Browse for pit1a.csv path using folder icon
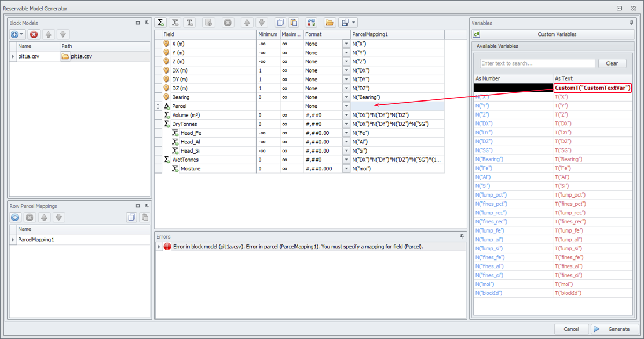This screenshot has width=644, height=339. tap(65, 56)
